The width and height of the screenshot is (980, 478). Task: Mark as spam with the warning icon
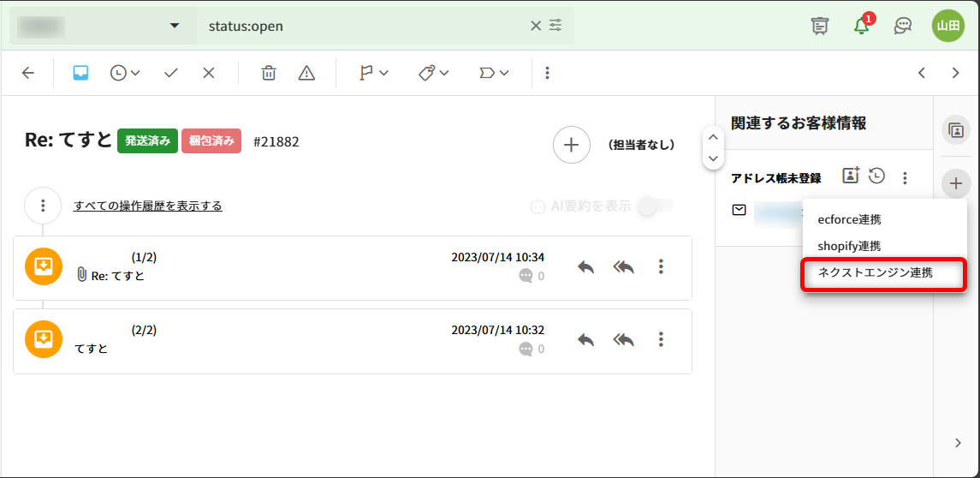coord(306,73)
